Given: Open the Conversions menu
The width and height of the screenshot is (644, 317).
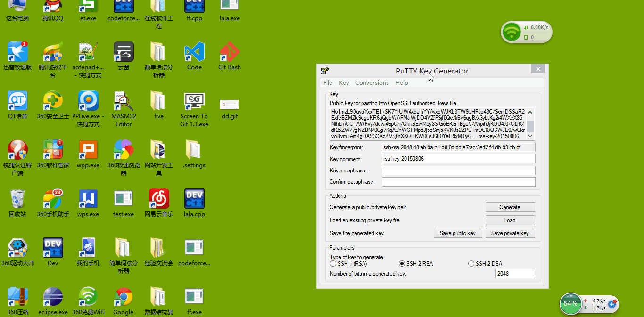Looking at the screenshot, I should click(372, 83).
